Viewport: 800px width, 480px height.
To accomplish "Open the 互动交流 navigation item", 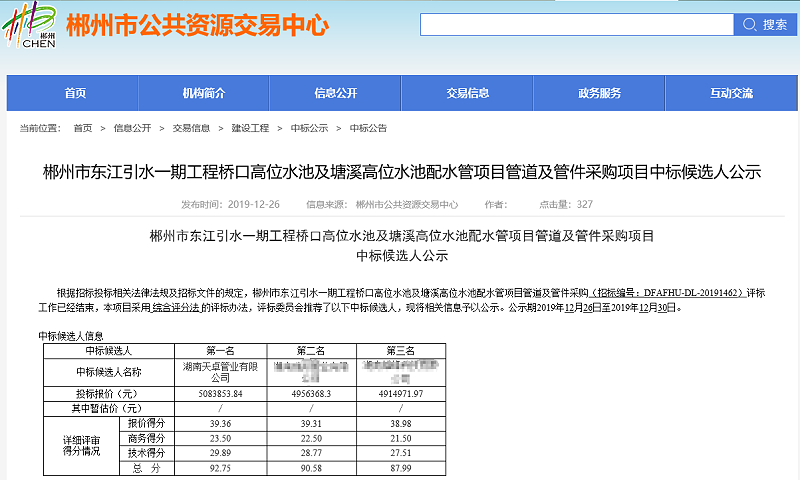I will [x=731, y=93].
